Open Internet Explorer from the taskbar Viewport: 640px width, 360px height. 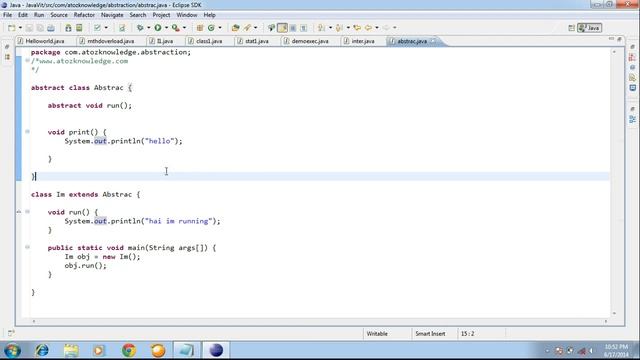[x=42, y=350]
